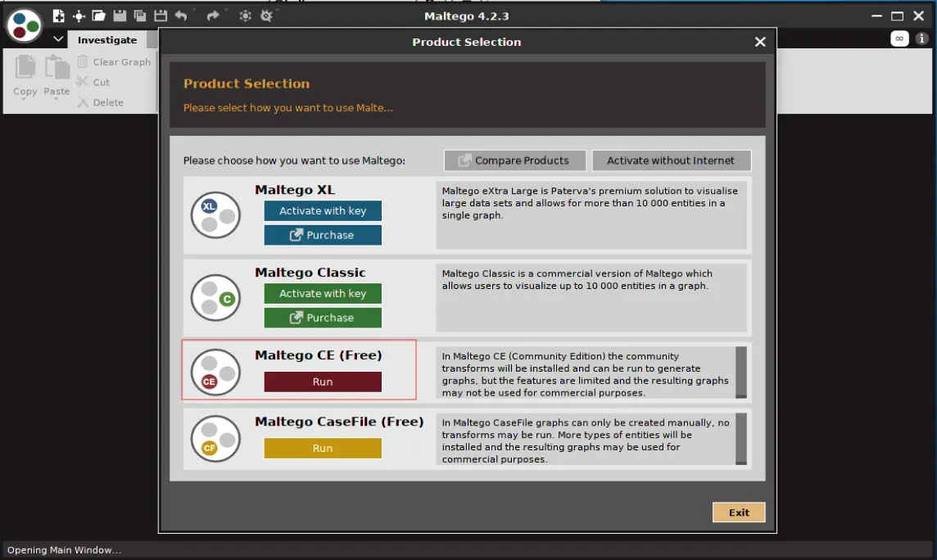This screenshot has height=560, width=937.
Task: Purchase Maltego XL
Action: (x=323, y=235)
